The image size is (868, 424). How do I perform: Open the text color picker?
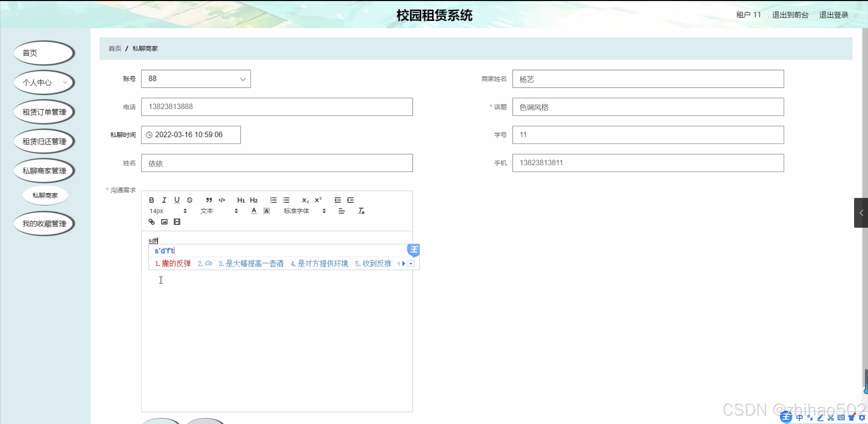[254, 211]
